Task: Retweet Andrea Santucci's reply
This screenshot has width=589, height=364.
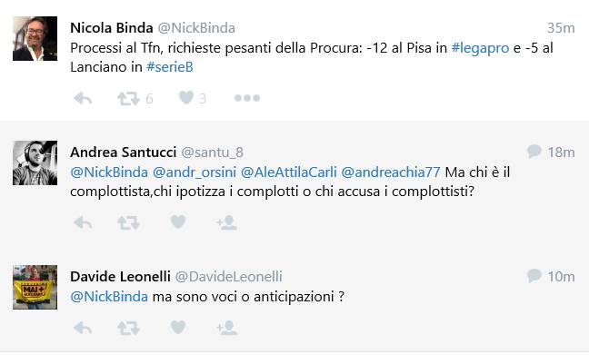Action: 128,223
